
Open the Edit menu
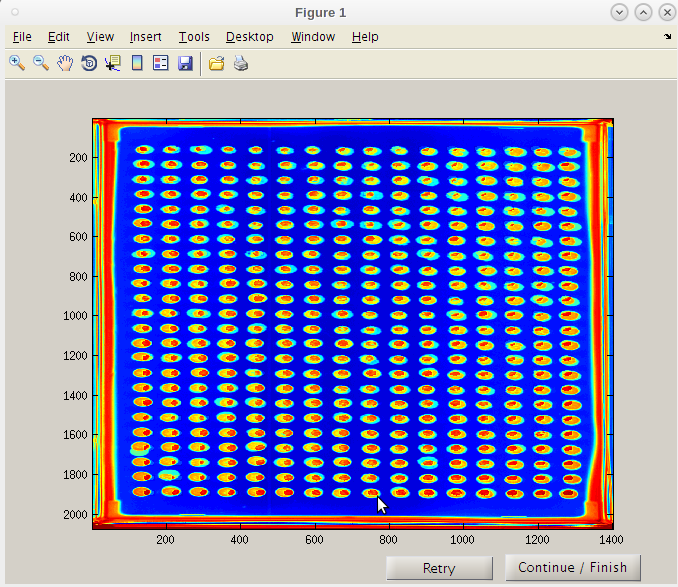point(59,37)
